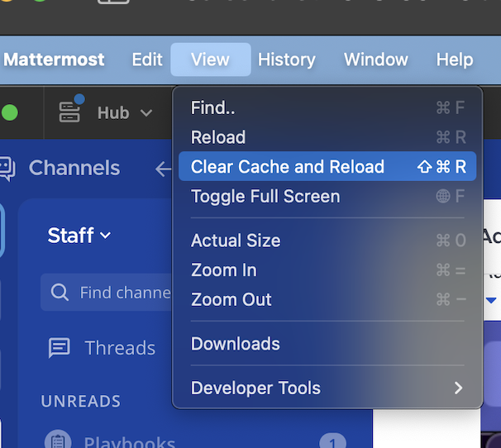
Task: Collapse the UNREADS category
Action: pos(80,402)
